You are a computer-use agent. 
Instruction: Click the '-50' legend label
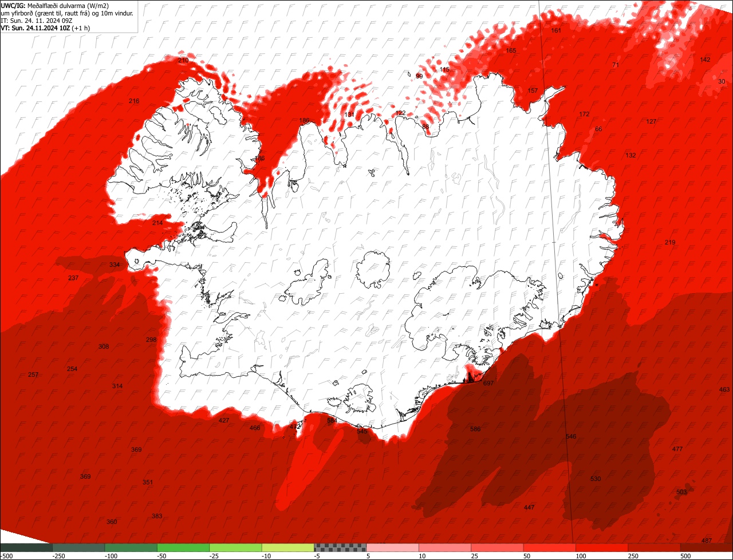pos(162,556)
